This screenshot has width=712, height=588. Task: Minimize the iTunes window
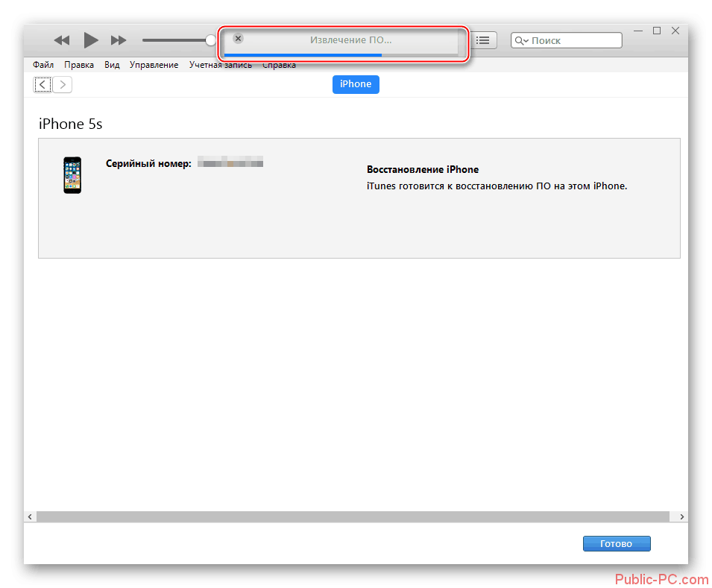(x=638, y=31)
